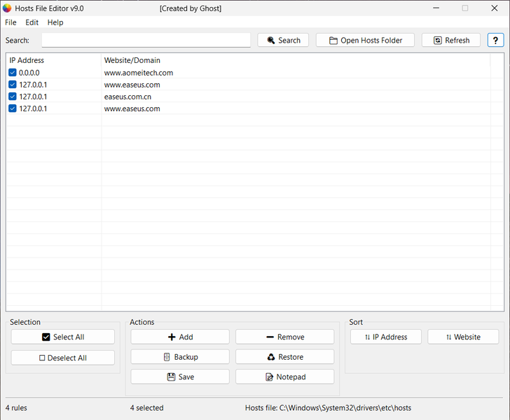Refresh the hosts list
Viewport: 510px width, 420px height.
pyautogui.click(x=451, y=41)
